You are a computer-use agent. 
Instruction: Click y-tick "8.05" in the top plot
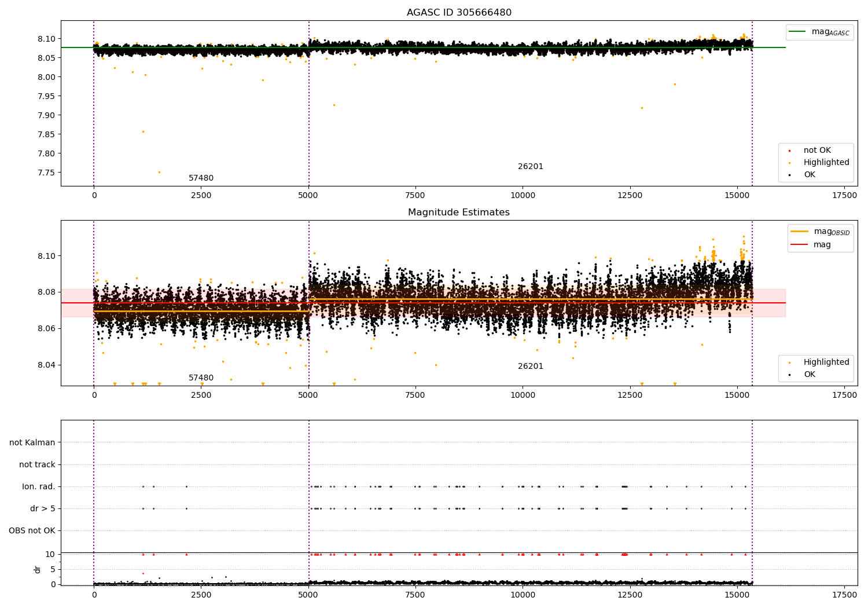(46, 58)
